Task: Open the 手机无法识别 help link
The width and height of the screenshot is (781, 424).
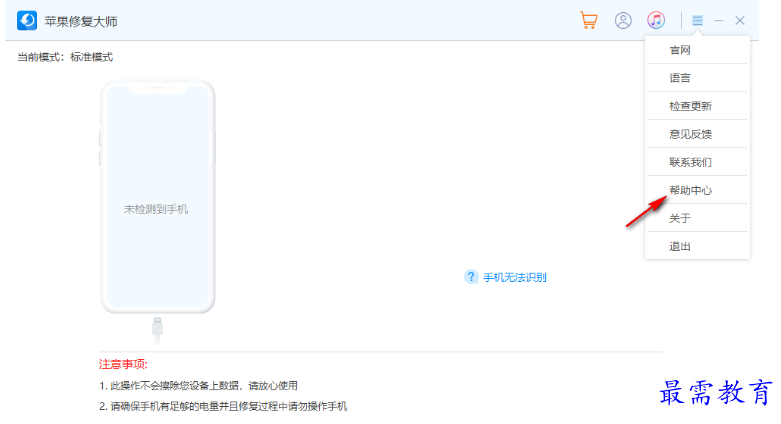Action: [515, 278]
